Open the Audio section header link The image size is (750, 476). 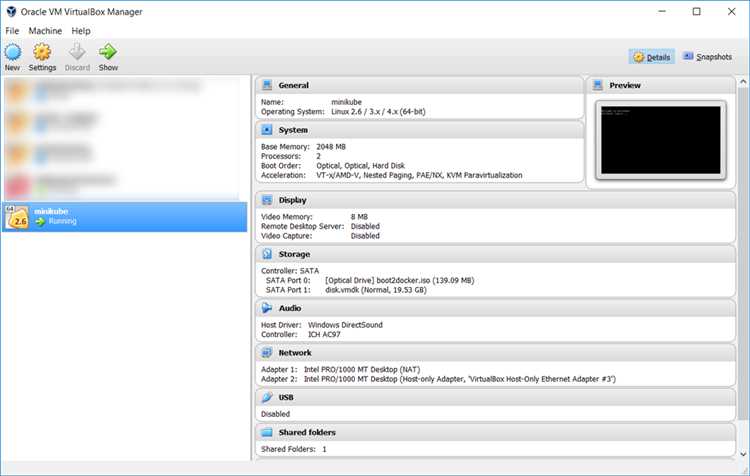[x=290, y=308]
